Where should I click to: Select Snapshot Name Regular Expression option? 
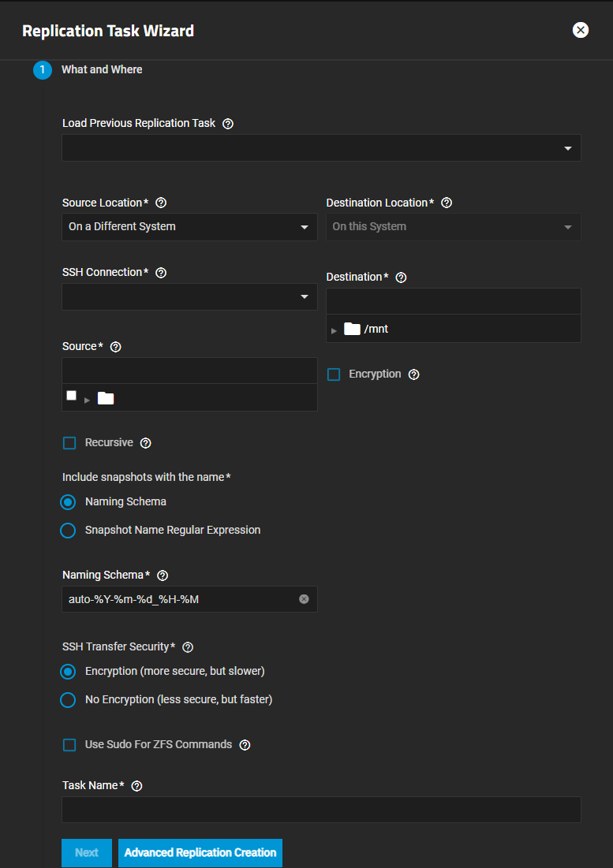click(x=68, y=531)
